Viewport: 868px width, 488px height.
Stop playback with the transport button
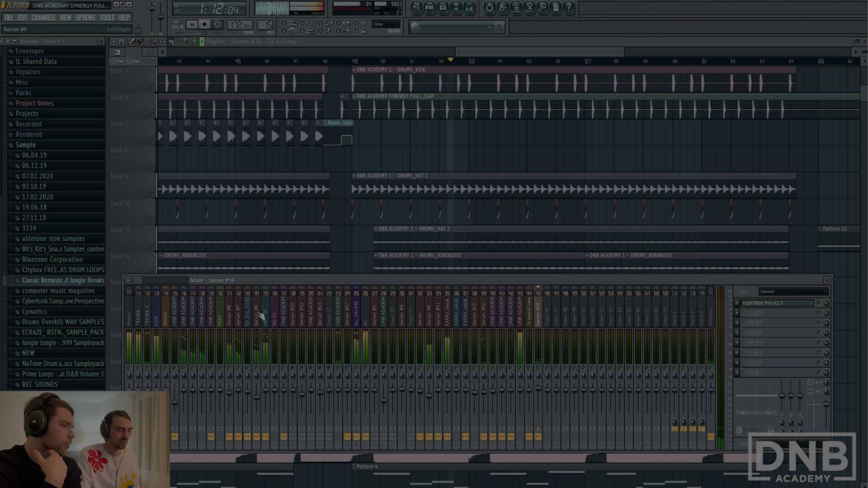204,24
